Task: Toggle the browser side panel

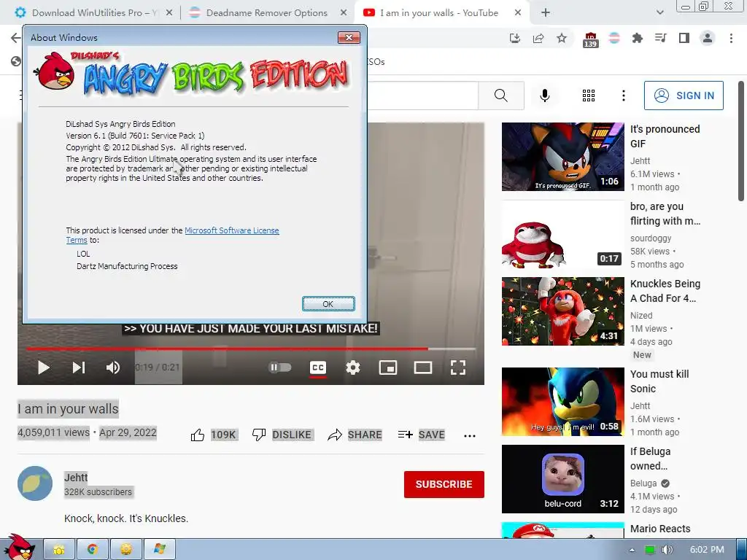Action: pyautogui.click(x=684, y=38)
